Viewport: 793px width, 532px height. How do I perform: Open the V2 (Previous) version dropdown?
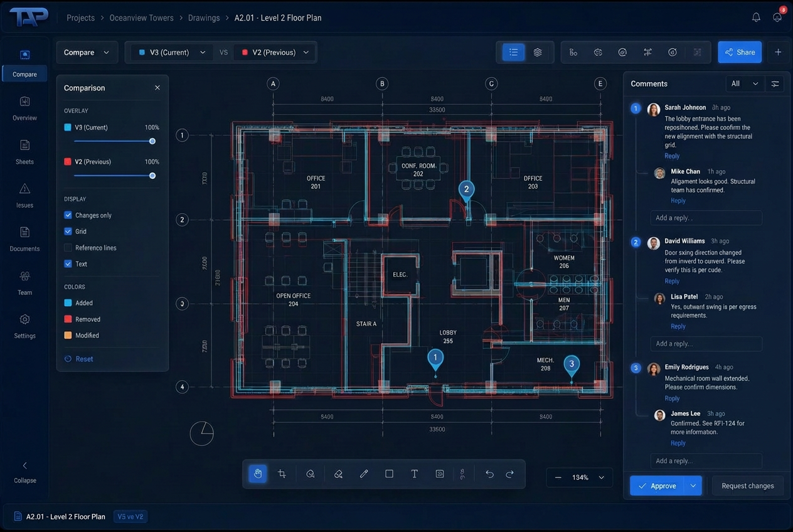click(x=275, y=52)
